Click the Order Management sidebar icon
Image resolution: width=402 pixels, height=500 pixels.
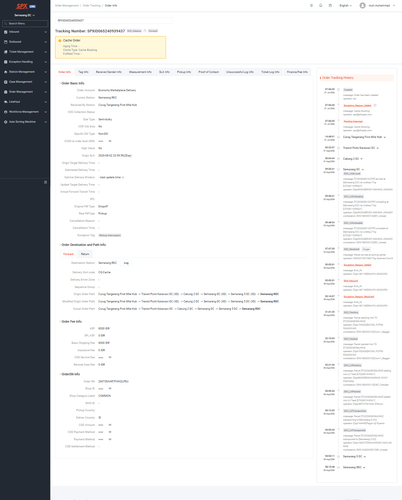pyautogui.click(x=6, y=92)
